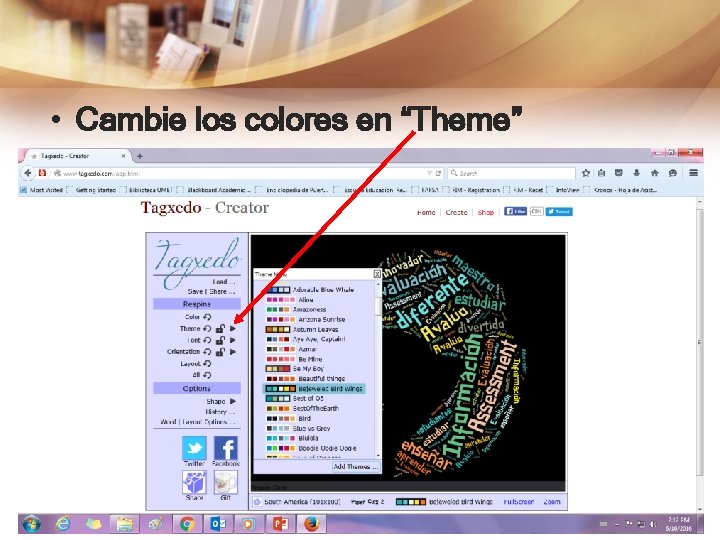The image size is (720, 540).
Task: Toggle the Theme lock icon
Action: pos(220,328)
